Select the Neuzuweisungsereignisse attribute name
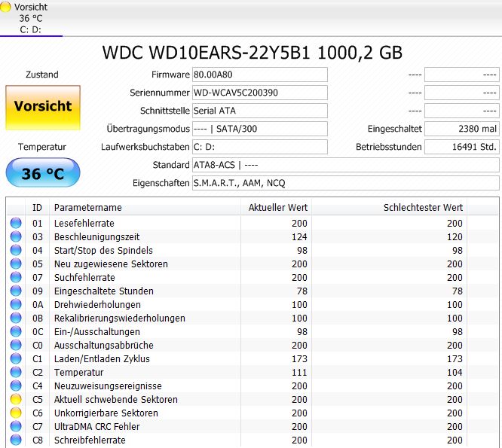 pyautogui.click(x=108, y=386)
